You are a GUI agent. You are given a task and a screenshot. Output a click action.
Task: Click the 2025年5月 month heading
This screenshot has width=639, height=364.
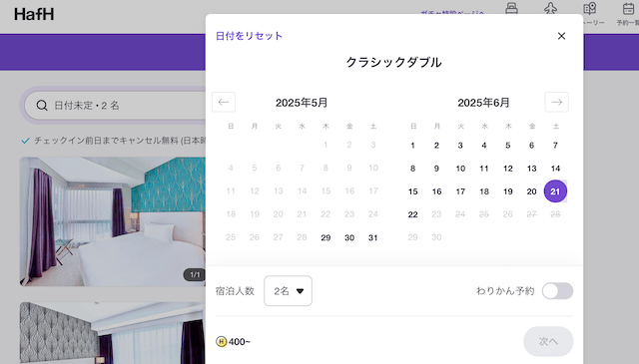tap(302, 103)
